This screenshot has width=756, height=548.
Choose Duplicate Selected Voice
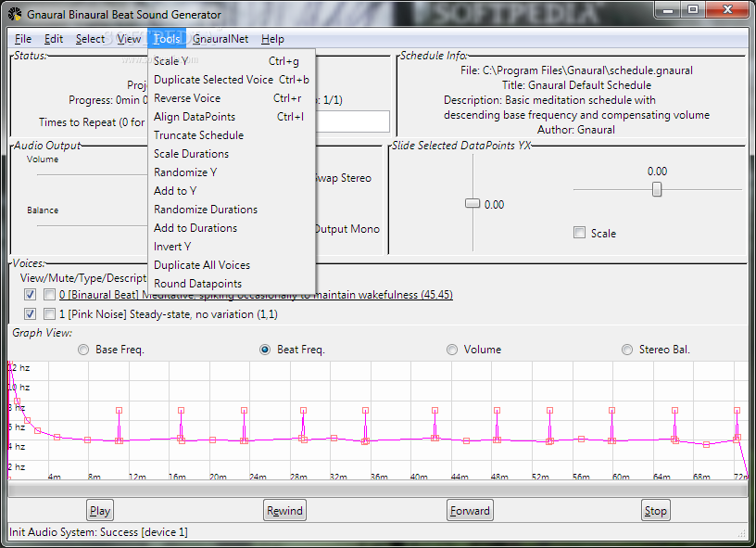pos(232,80)
